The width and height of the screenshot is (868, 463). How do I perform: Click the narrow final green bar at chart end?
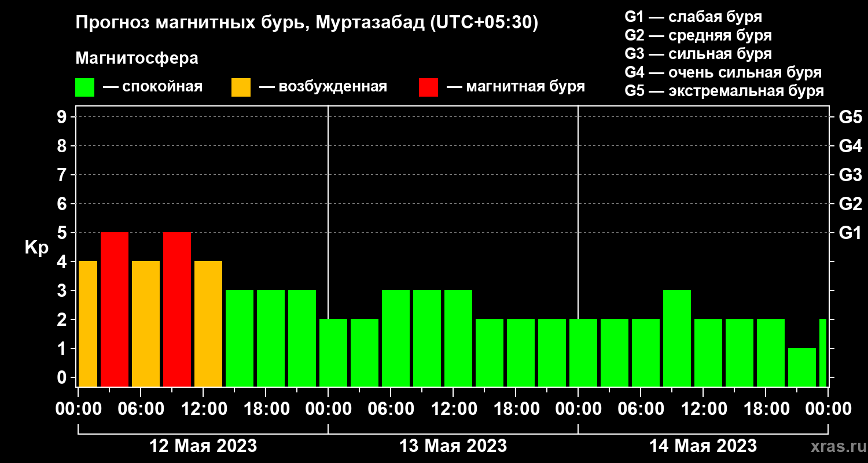coord(823,352)
